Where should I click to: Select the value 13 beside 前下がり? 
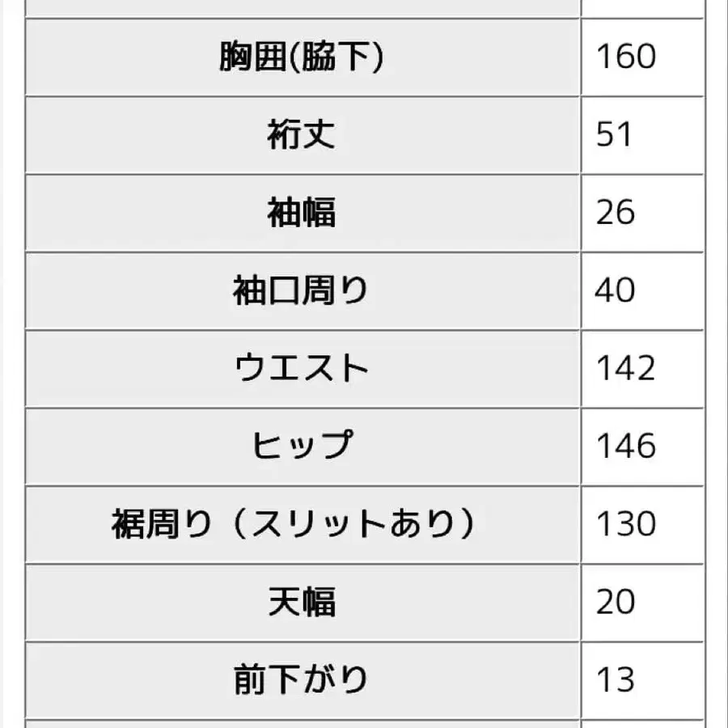coord(614,679)
